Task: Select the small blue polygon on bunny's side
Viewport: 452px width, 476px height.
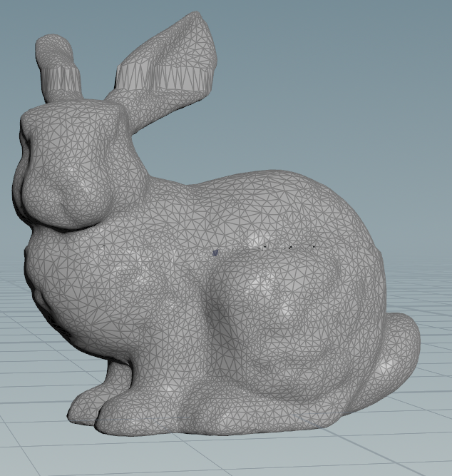Action: 216,253
